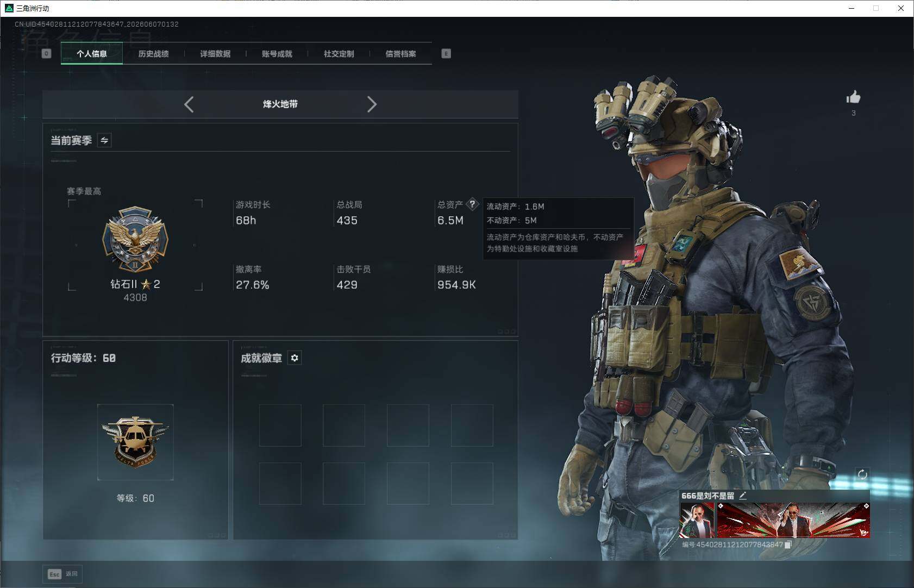Click the rotate character refresh icon
The image size is (914, 588).
coord(862,474)
